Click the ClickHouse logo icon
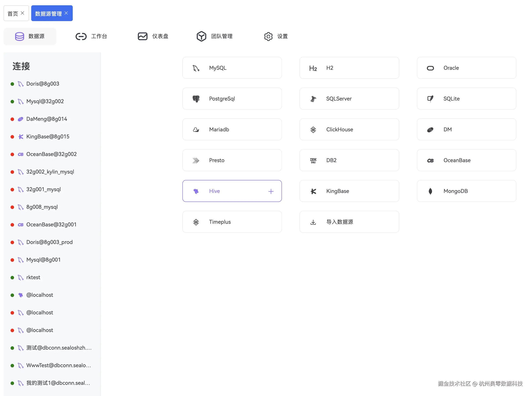Image resolution: width=532 pixels, height=396 pixels. coord(313,130)
